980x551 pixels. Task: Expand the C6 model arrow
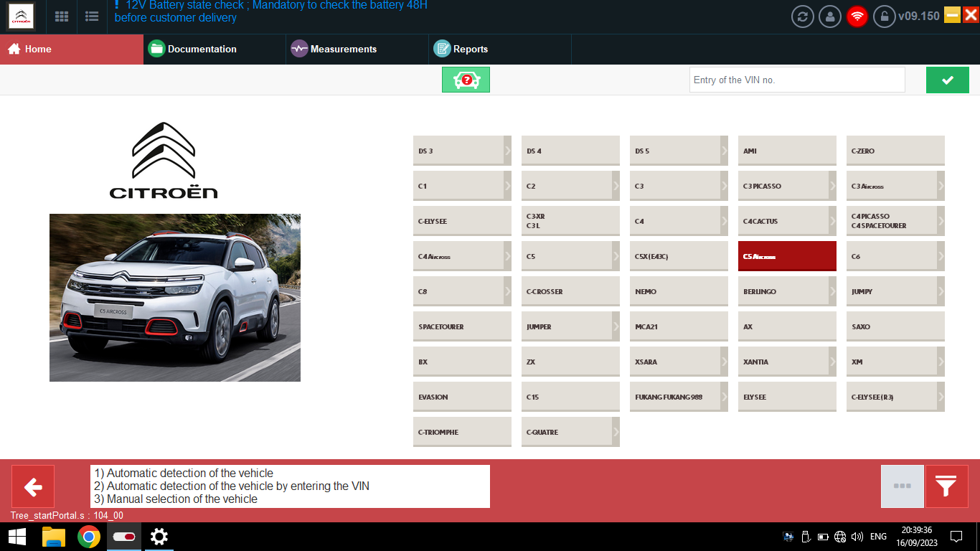[941, 256]
